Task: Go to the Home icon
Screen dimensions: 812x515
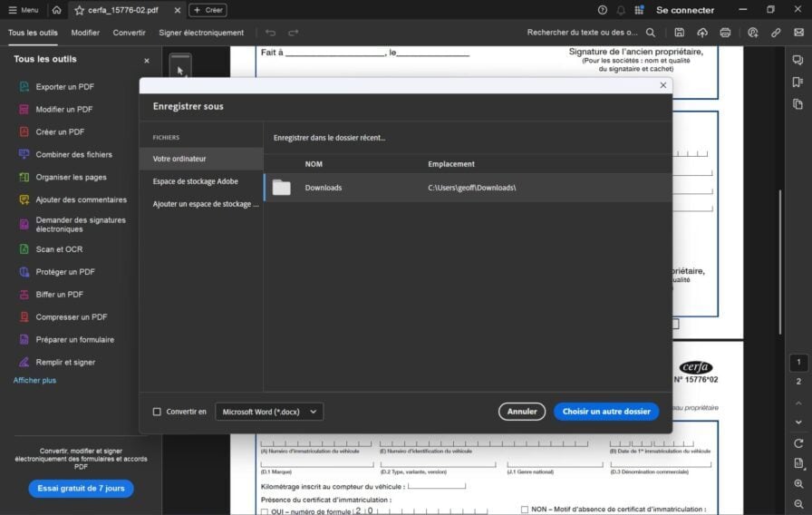Action: point(56,10)
